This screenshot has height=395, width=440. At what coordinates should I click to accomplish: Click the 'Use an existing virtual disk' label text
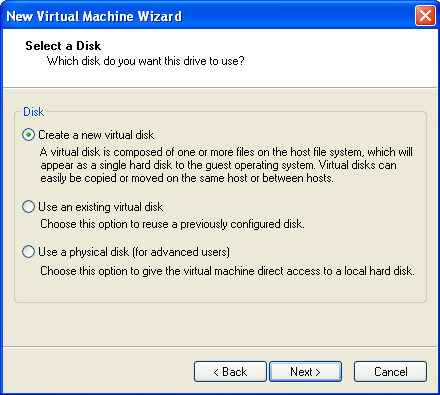click(x=101, y=207)
